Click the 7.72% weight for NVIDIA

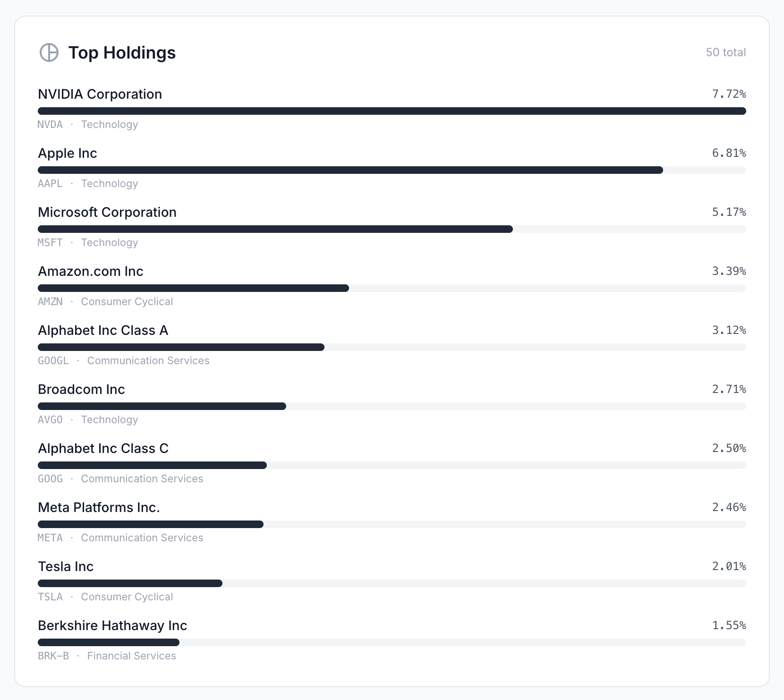(x=729, y=94)
